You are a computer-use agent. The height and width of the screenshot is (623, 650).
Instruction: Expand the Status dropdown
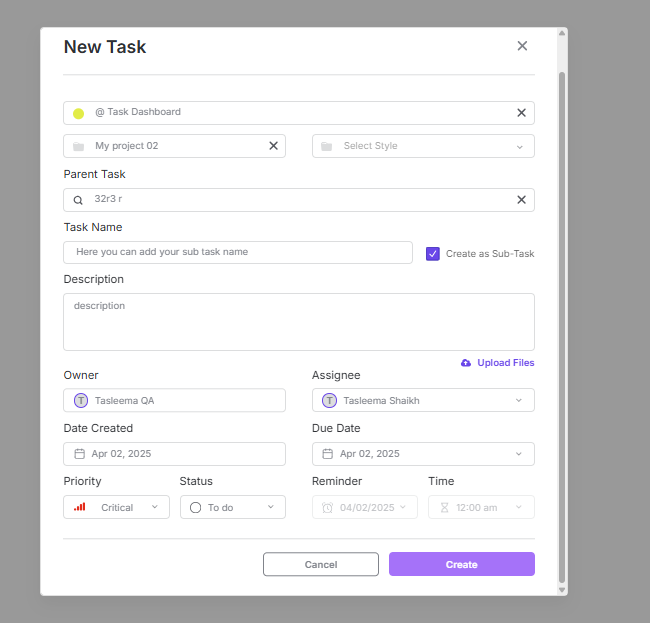pyautogui.click(x=270, y=508)
